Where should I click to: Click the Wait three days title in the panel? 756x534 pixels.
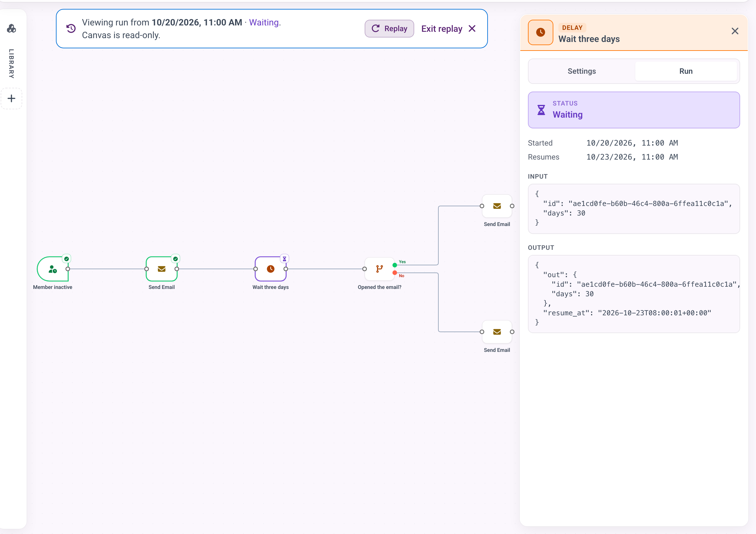point(589,39)
